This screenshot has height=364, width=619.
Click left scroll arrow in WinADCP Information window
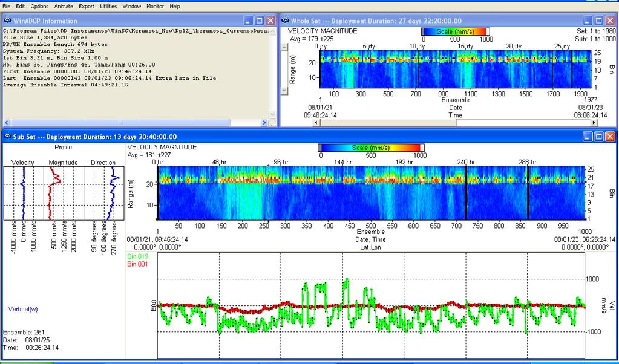pos(6,123)
